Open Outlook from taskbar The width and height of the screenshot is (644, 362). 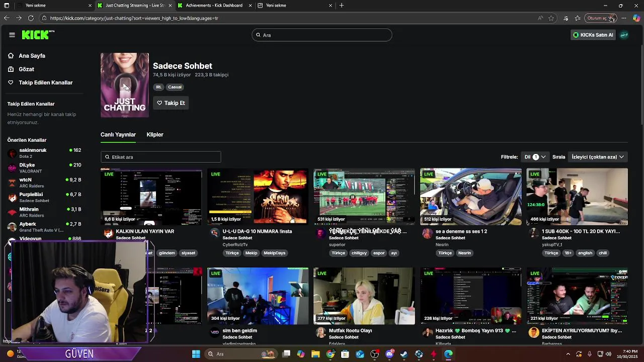pos(360,354)
